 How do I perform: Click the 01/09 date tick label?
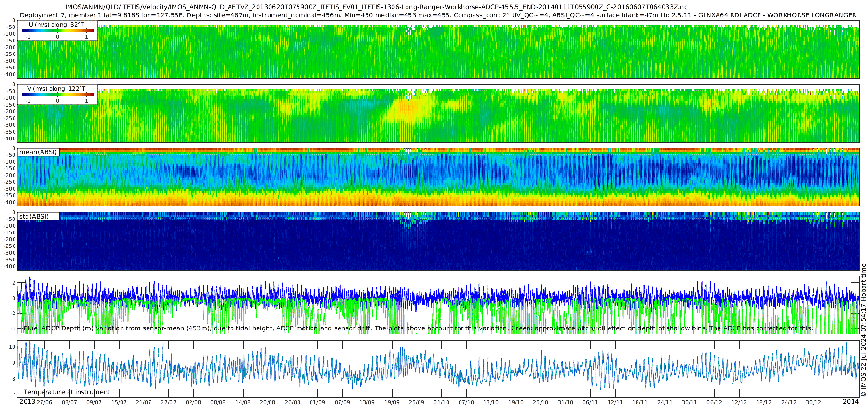(x=317, y=402)
